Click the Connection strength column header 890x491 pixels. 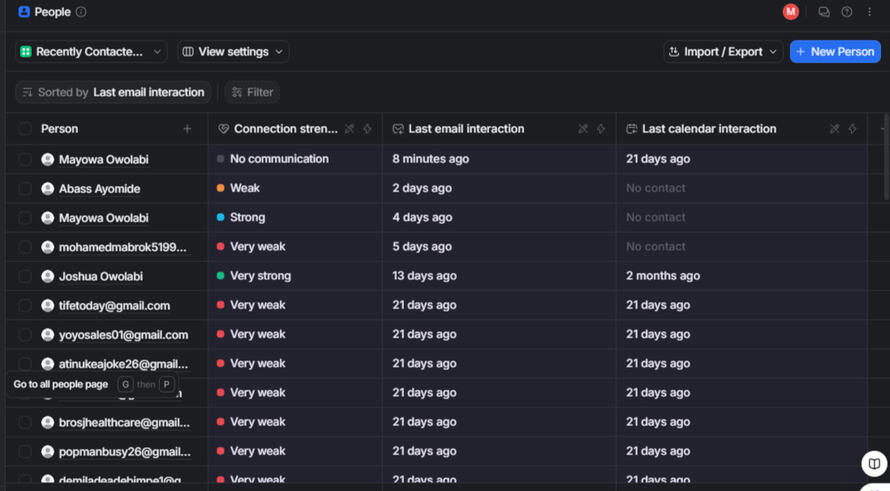(x=284, y=129)
